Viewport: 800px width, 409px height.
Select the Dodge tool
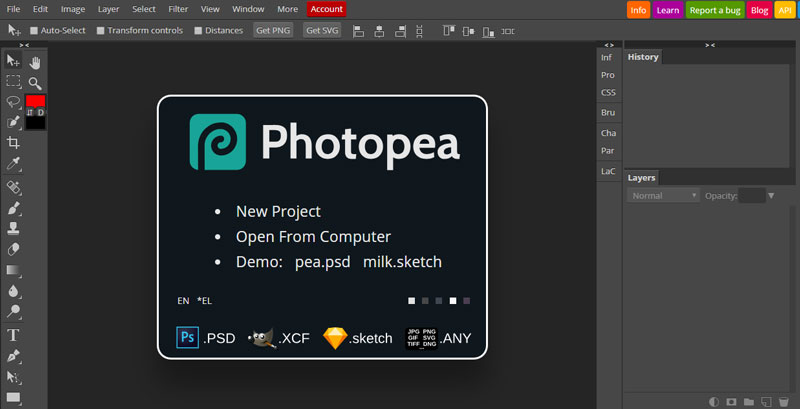[x=13, y=311]
